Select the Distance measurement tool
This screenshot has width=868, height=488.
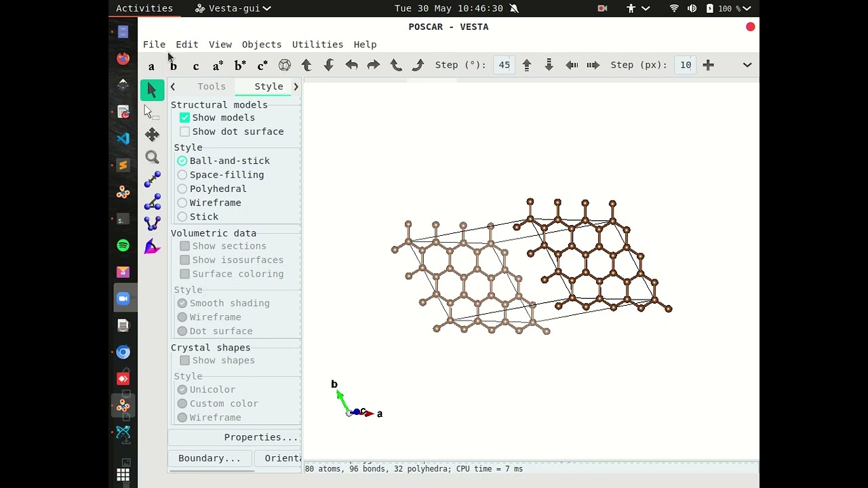point(152,180)
